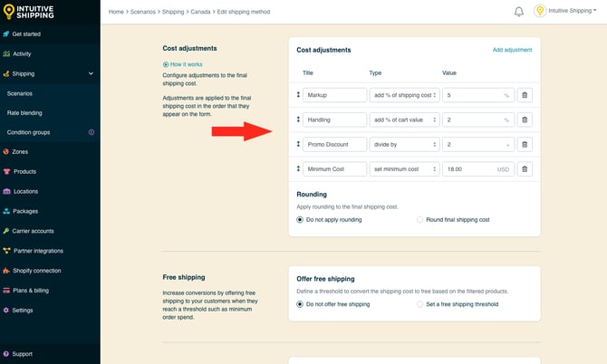The width and height of the screenshot is (607, 364).
Task: Open the Promo Discount type dropdown
Action: click(x=404, y=145)
